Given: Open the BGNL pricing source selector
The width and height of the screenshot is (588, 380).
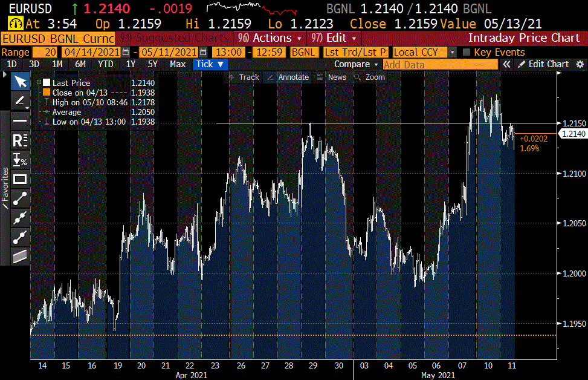Looking at the screenshot, I should pyautogui.click(x=304, y=52).
